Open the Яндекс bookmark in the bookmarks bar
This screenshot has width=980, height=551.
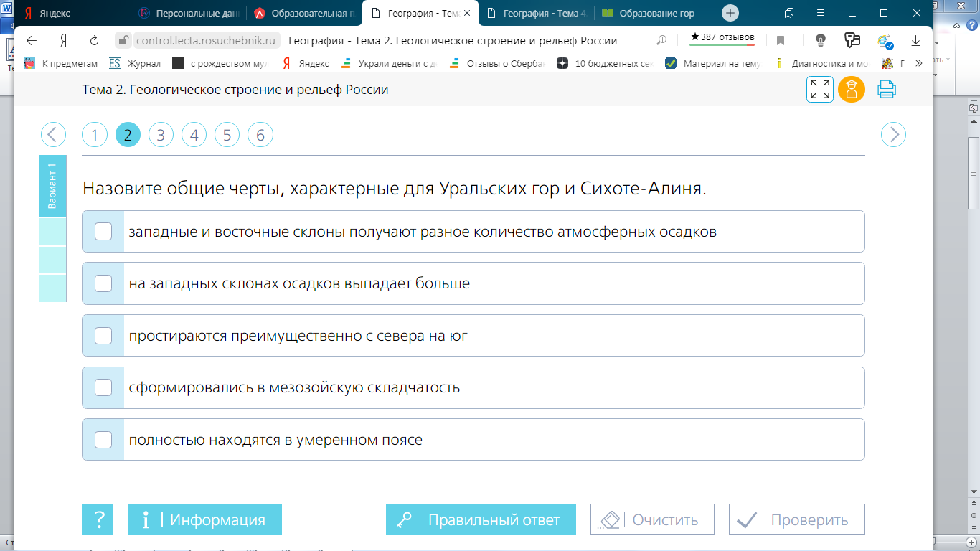[x=305, y=63]
